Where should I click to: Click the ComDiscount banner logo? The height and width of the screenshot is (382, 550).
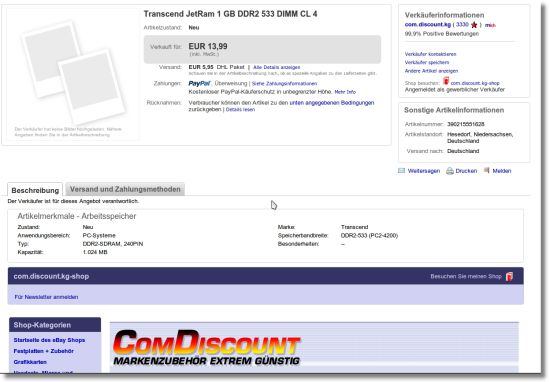(207, 347)
